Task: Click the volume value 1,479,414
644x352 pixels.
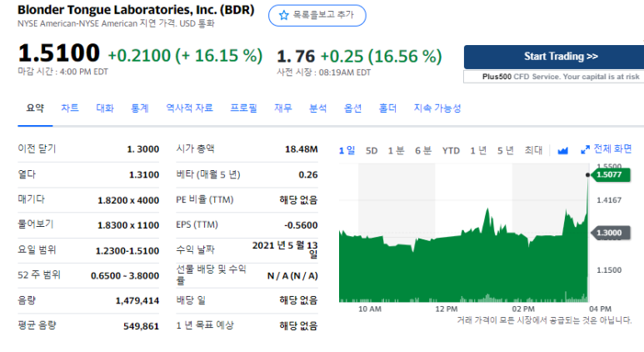Action: [137, 301]
